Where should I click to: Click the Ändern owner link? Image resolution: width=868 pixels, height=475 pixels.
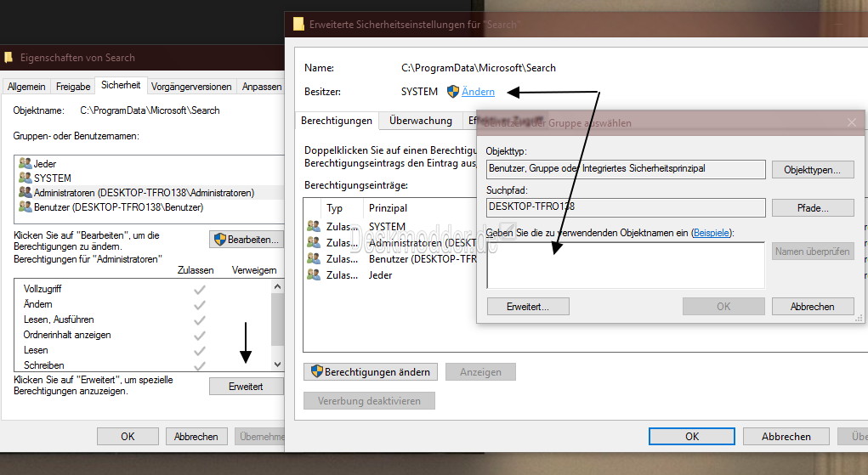pos(478,92)
